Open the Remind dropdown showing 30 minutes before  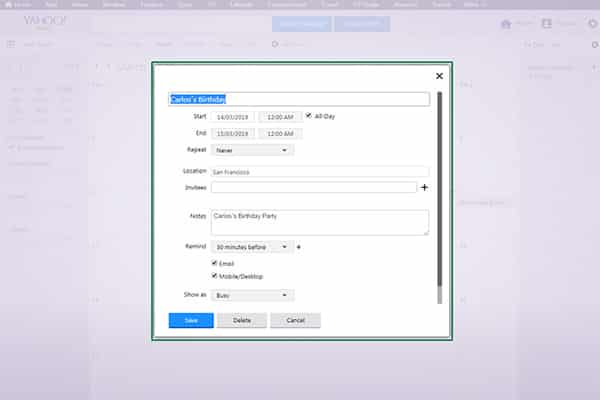pos(252,247)
